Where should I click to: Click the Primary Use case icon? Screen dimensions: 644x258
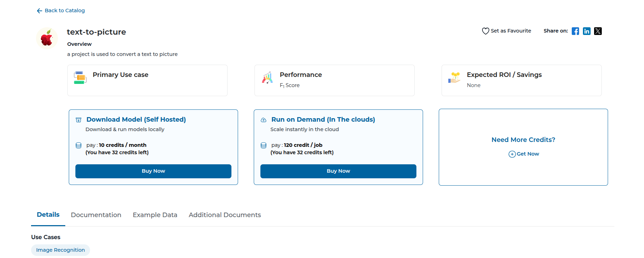click(80, 78)
